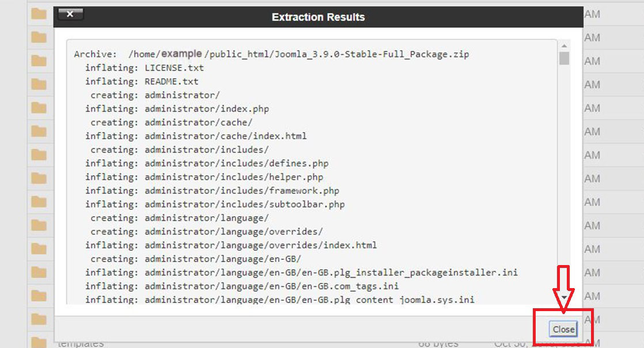Click the gray scrollbar thumb in the extraction log
Viewport: 644px width, 348px height.
564,58
